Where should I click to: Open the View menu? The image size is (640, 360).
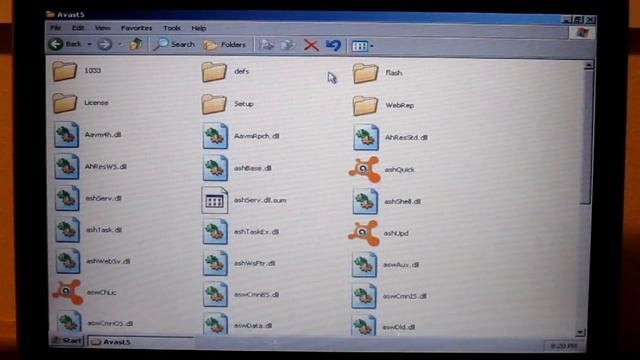(102, 28)
